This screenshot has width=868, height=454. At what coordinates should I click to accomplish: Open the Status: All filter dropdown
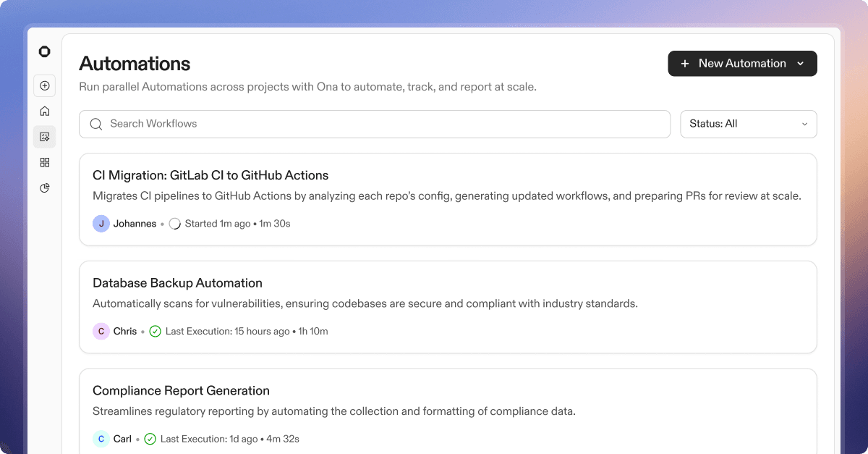[x=748, y=124]
